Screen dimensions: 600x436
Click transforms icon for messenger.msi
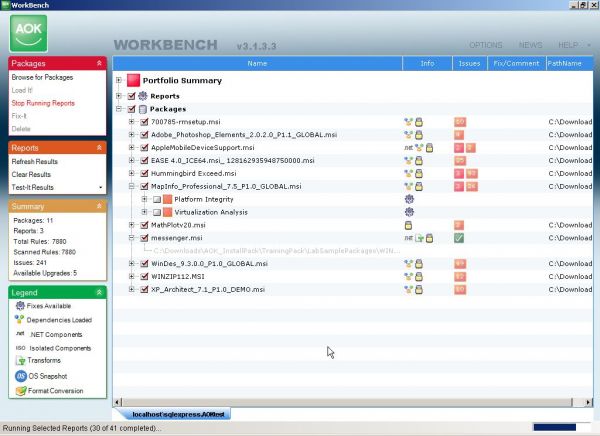[419, 238]
